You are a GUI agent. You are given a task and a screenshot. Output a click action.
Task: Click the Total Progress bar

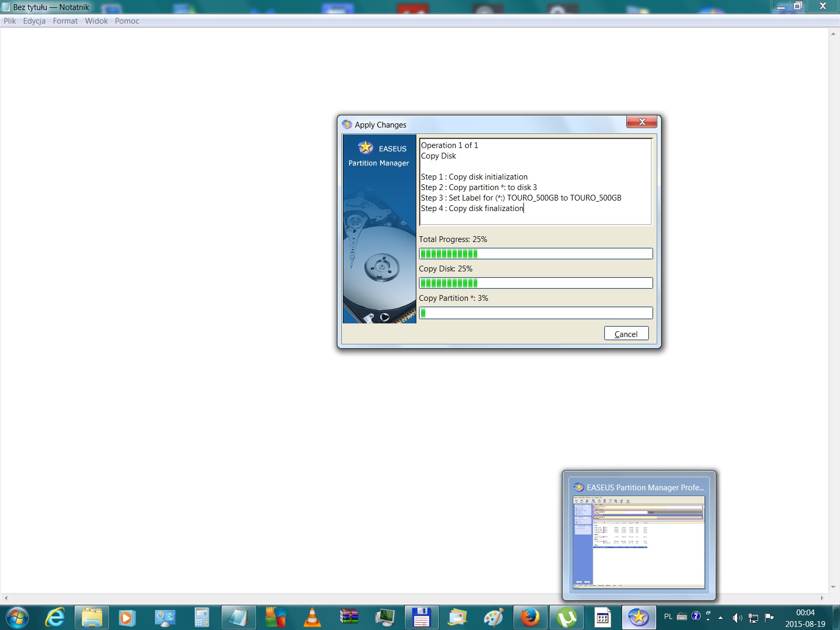pos(536,254)
